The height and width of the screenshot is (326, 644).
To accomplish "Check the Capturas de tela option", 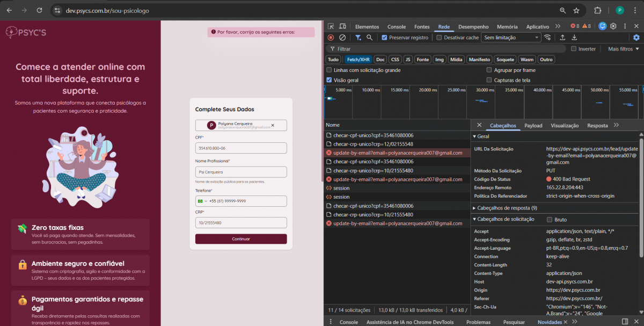I will pyautogui.click(x=489, y=80).
